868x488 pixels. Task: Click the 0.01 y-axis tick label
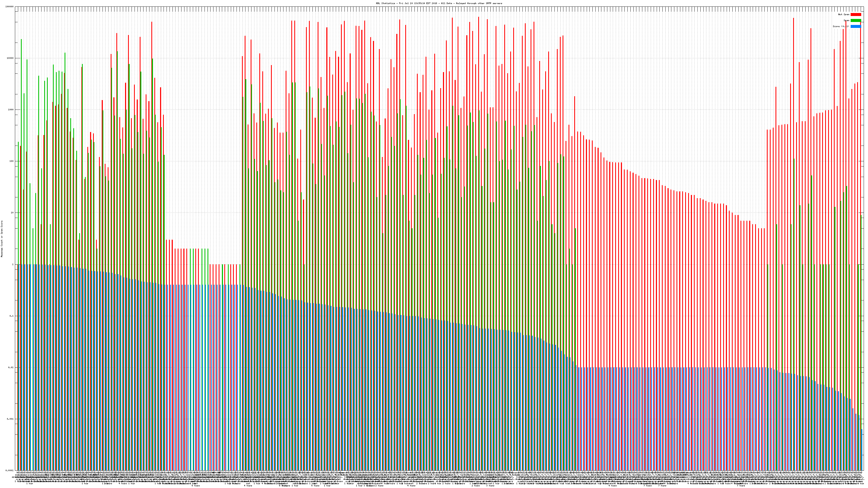[11, 367]
